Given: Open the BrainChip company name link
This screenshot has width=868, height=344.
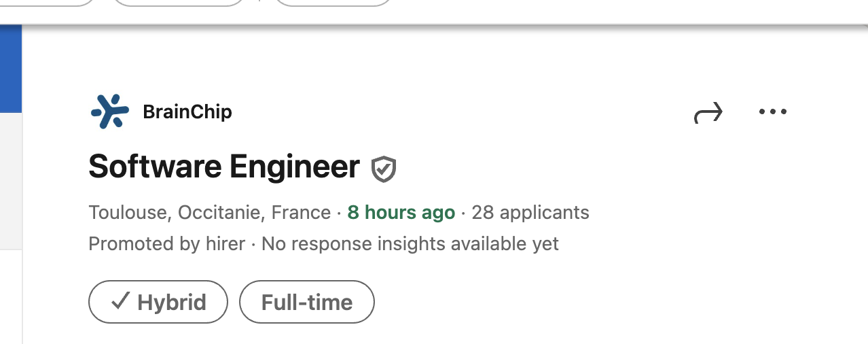Looking at the screenshot, I should click(187, 111).
